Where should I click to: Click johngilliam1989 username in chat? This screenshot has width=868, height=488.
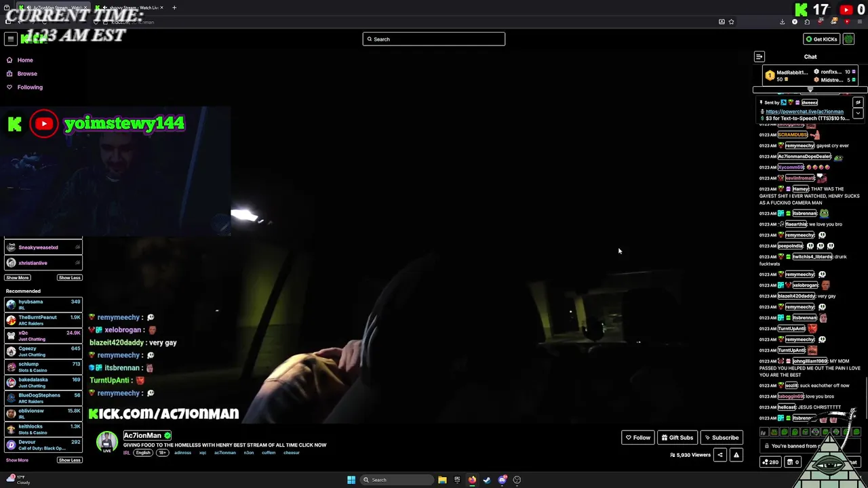[810, 361]
